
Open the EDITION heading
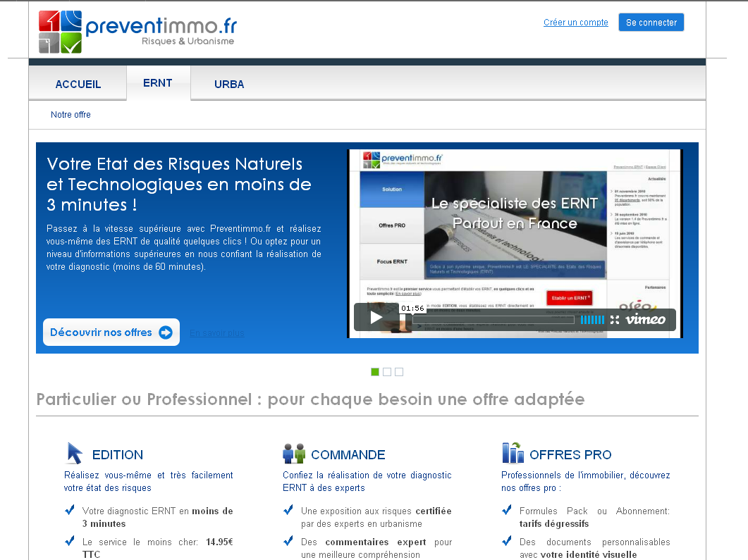click(117, 454)
